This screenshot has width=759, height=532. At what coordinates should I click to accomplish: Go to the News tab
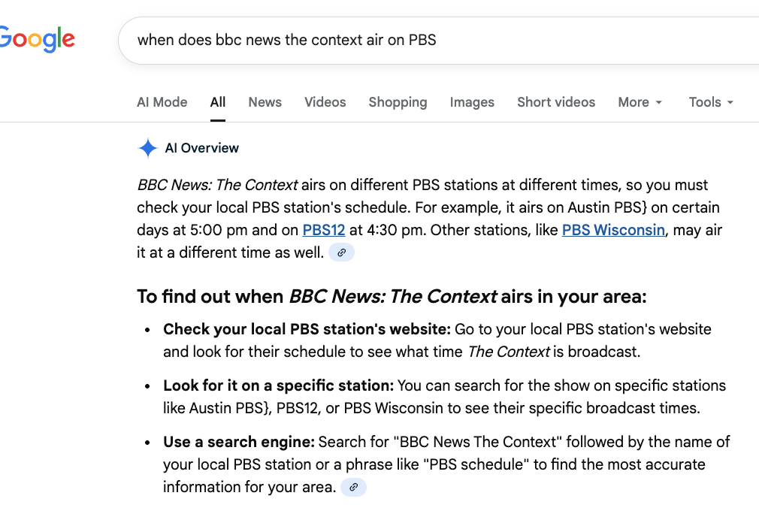tap(265, 102)
